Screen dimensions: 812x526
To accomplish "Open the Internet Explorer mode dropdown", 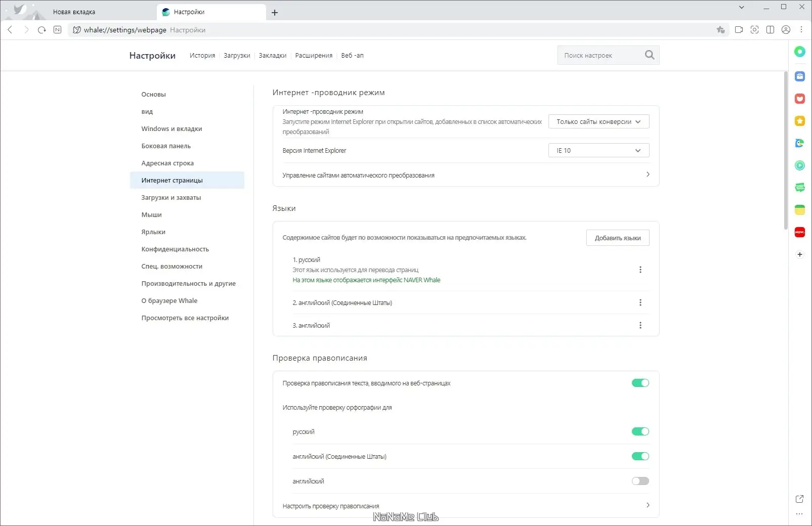I will 599,122.
